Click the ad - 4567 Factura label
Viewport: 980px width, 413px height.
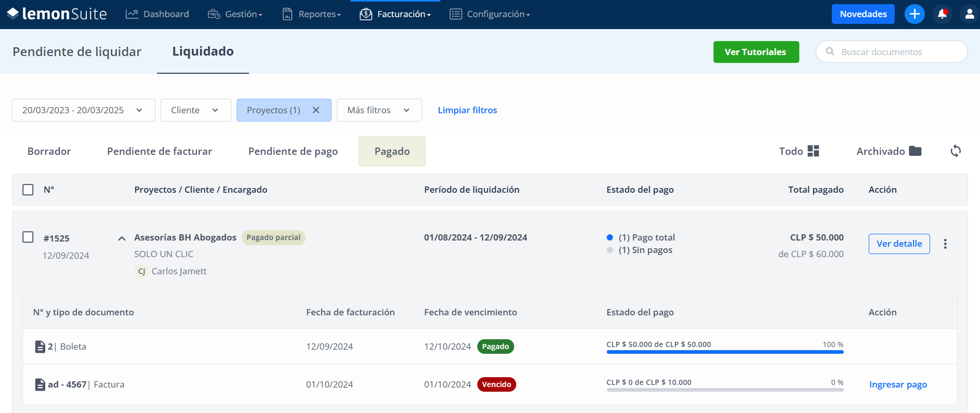(86, 384)
